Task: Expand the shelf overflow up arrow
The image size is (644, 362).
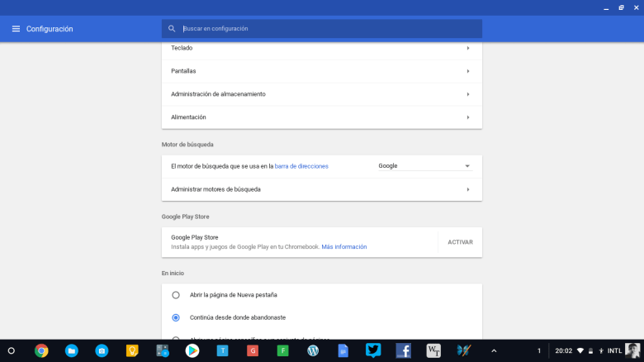Action: pos(494,351)
